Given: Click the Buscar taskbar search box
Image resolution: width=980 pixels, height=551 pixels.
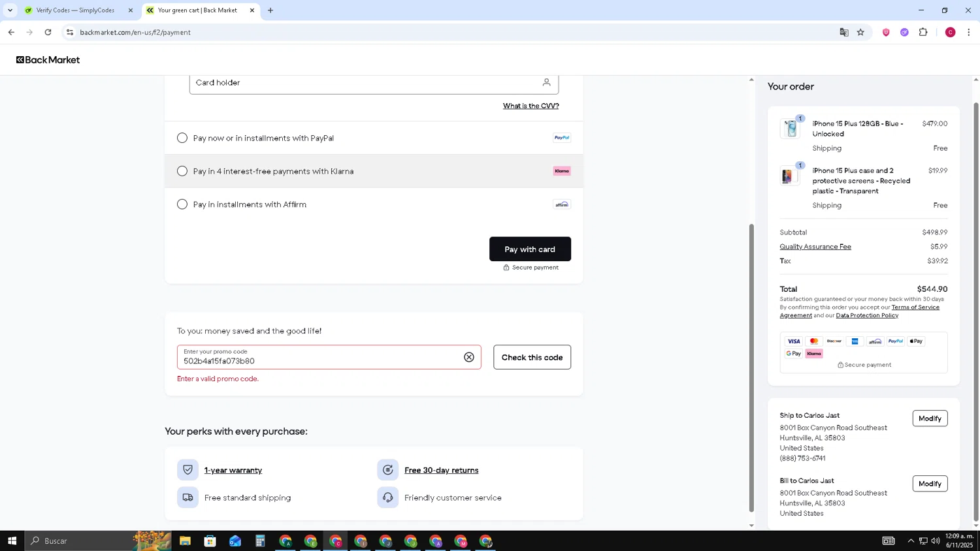Looking at the screenshot, I should tap(98, 541).
